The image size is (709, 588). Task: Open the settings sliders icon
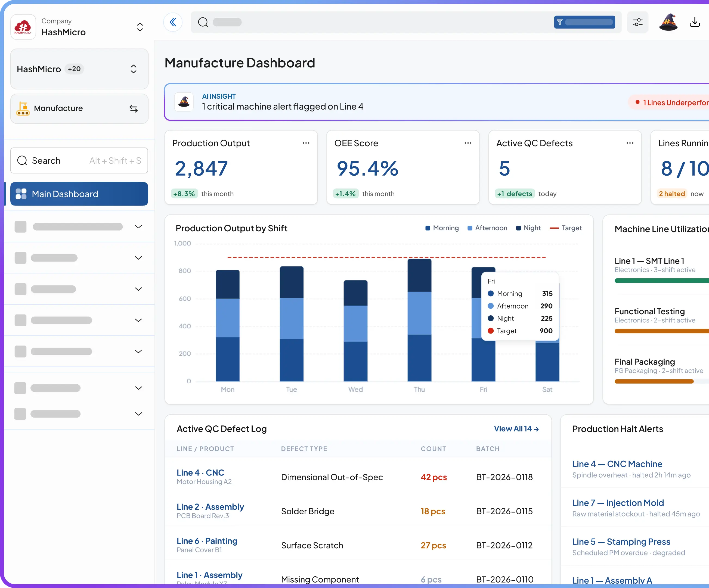pyautogui.click(x=637, y=22)
